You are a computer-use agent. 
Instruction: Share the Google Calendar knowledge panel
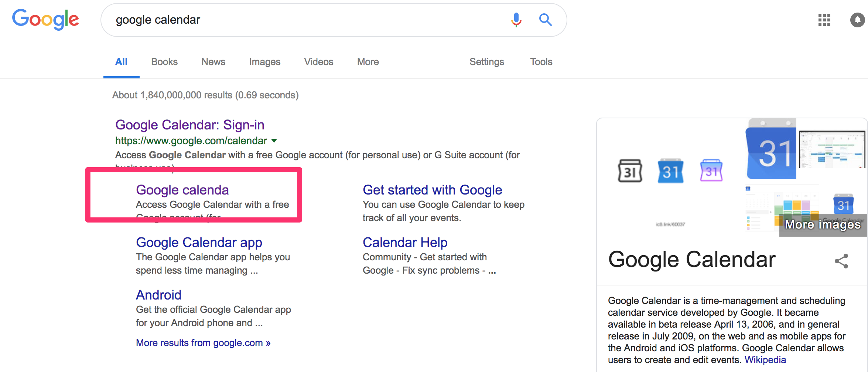click(x=841, y=261)
